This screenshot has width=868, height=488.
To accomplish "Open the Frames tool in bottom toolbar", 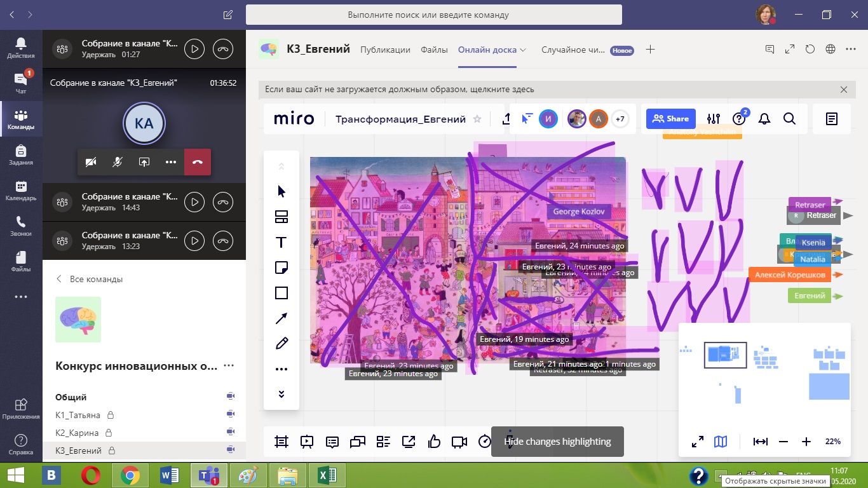I will pos(281,442).
